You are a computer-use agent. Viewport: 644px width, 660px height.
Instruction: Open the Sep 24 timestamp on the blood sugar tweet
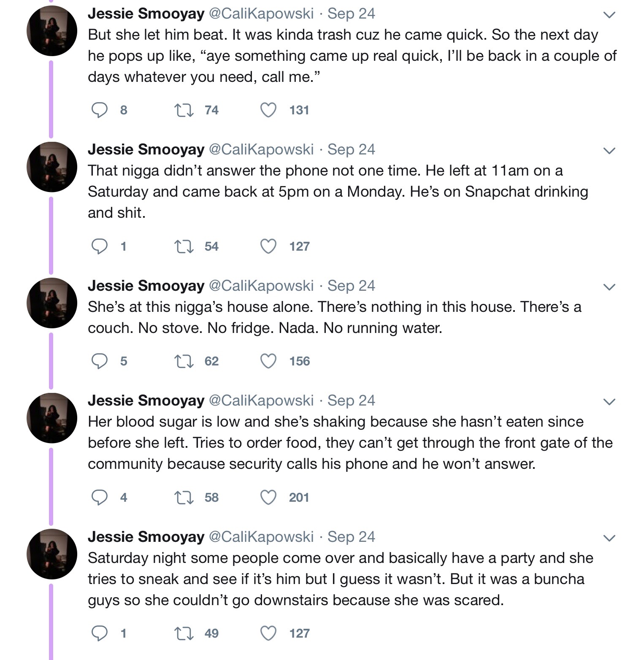point(351,400)
